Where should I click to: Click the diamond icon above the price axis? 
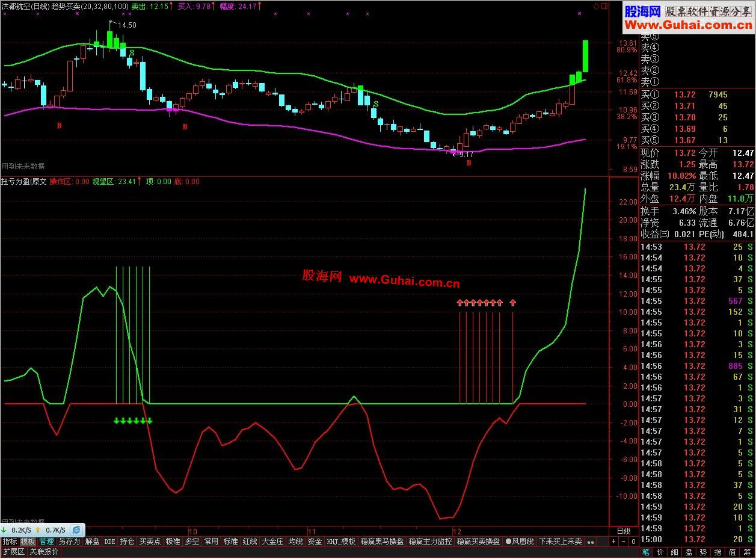tap(596, 7)
